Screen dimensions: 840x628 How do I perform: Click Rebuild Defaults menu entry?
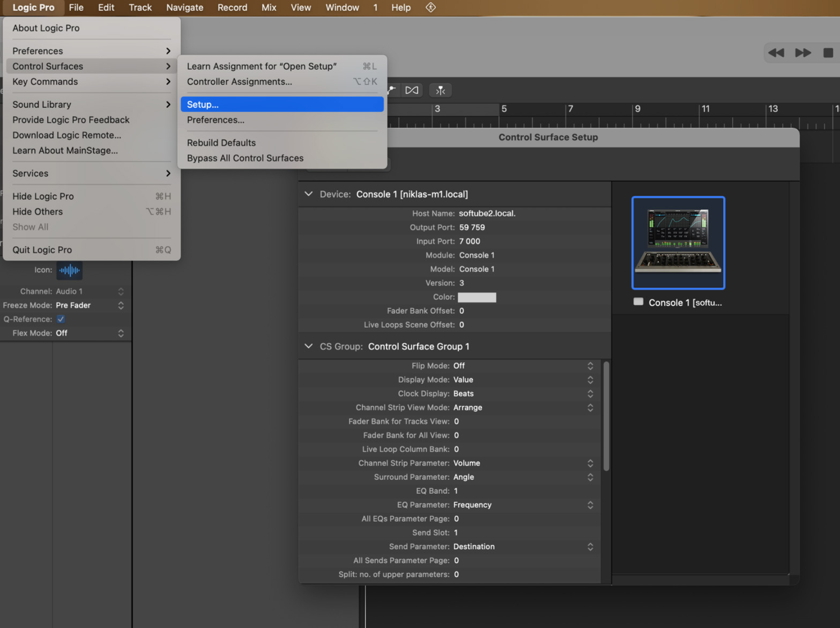[221, 143]
